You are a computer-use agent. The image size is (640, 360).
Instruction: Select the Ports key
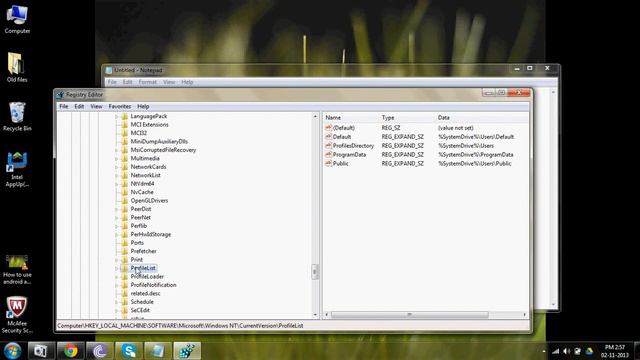pyautogui.click(x=137, y=243)
